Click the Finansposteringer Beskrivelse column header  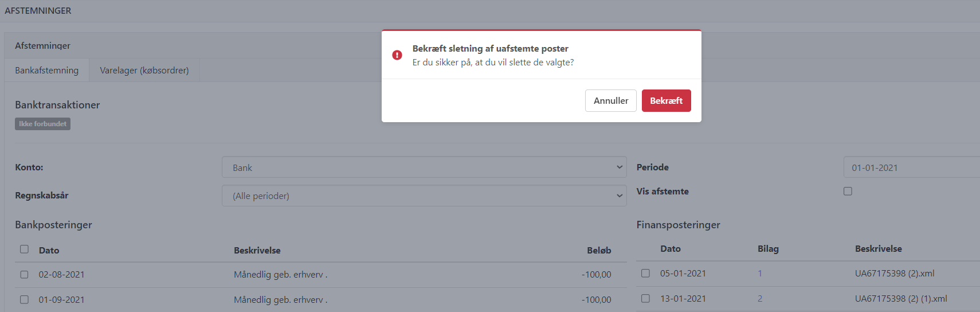[x=878, y=248]
